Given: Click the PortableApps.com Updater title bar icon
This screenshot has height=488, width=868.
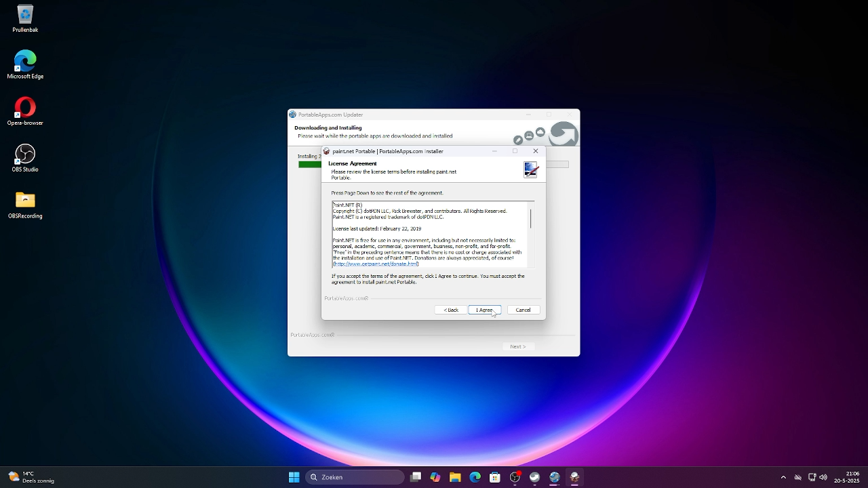Looking at the screenshot, I should pos(293,115).
